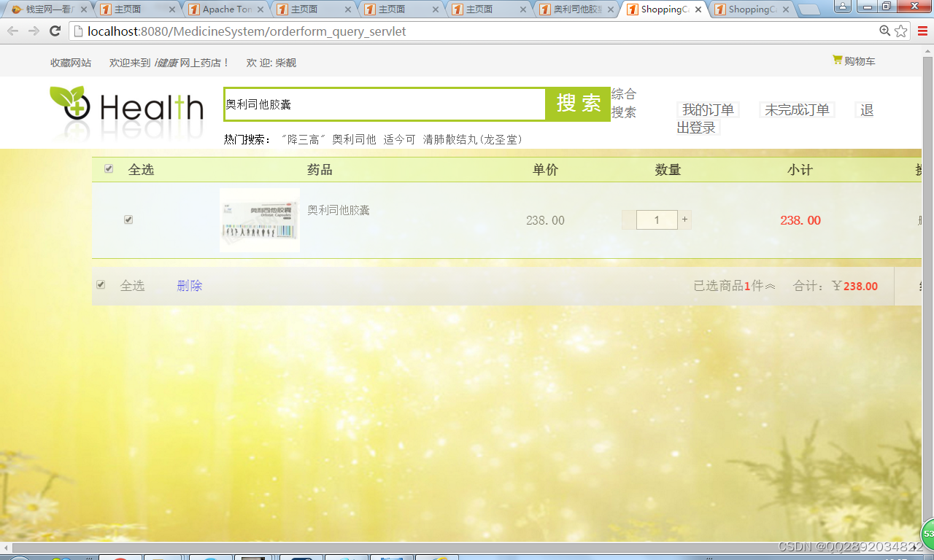Refresh the current page
Image resolution: width=934 pixels, height=560 pixels.
(55, 31)
